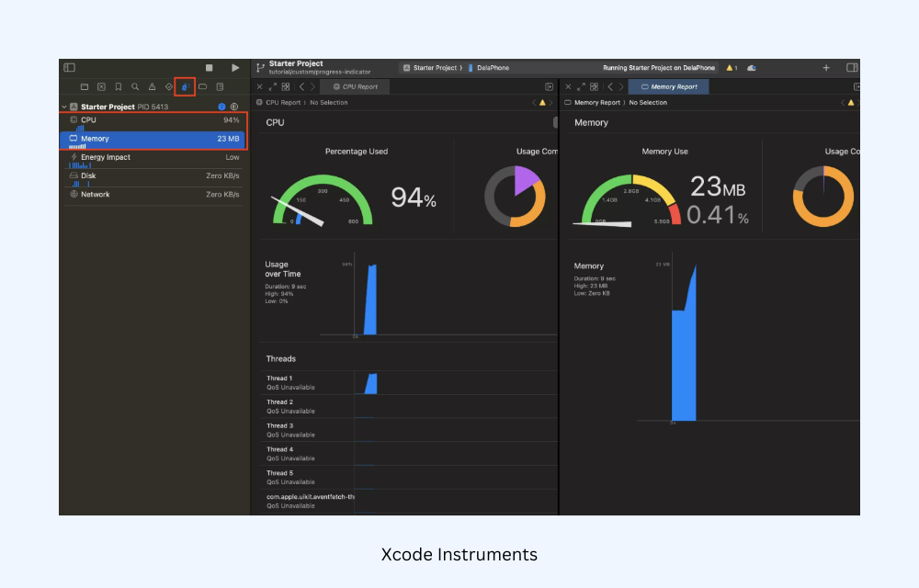Switch to the Memory Report tab
This screenshot has width=919, height=588.
pyautogui.click(x=669, y=86)
